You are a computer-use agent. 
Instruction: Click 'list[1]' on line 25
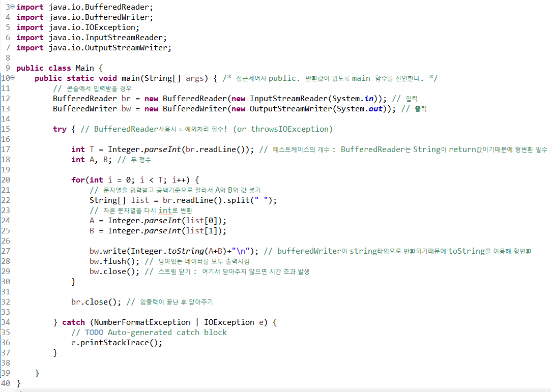pos(201,231)
